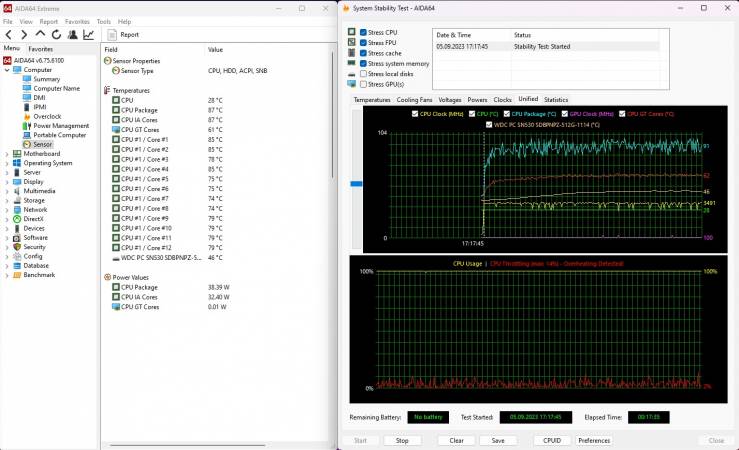The height and width of the screenshot is (450, 739).
Task: Click the blue graph scale slider handle
Action: click(x=357, y=183)
